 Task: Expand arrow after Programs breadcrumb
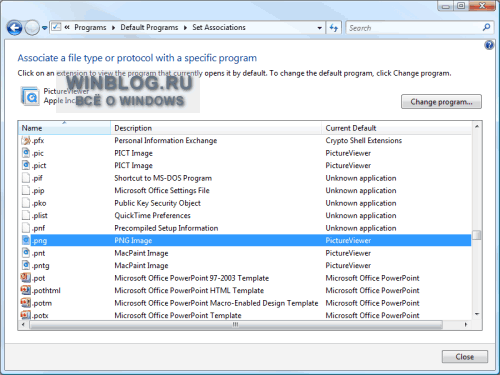[113, 28]
